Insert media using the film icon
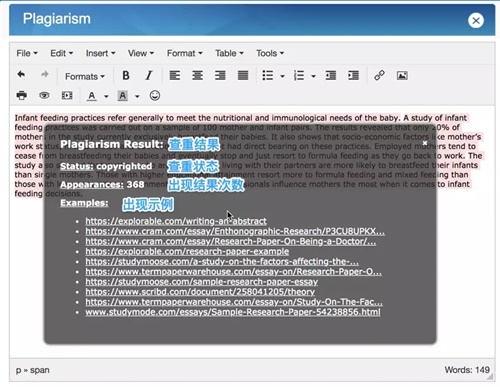The image size is (500, 387). click(x=67, y=96)
